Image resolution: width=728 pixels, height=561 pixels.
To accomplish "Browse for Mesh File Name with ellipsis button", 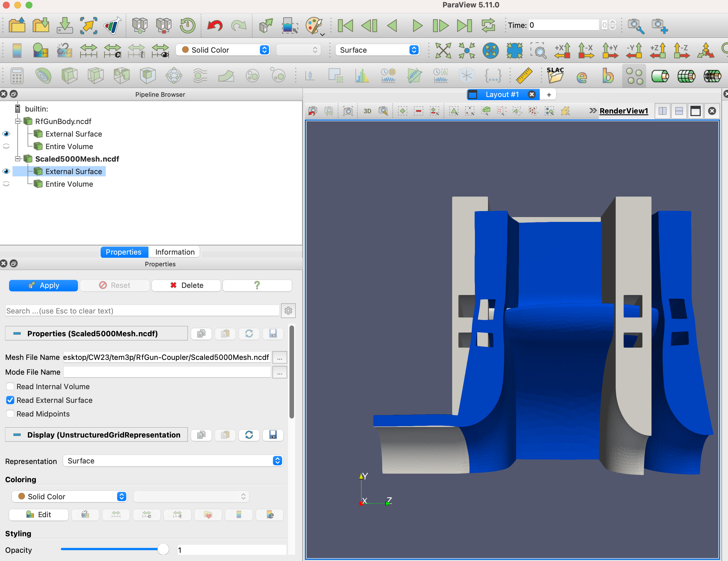I will point(279,357).
